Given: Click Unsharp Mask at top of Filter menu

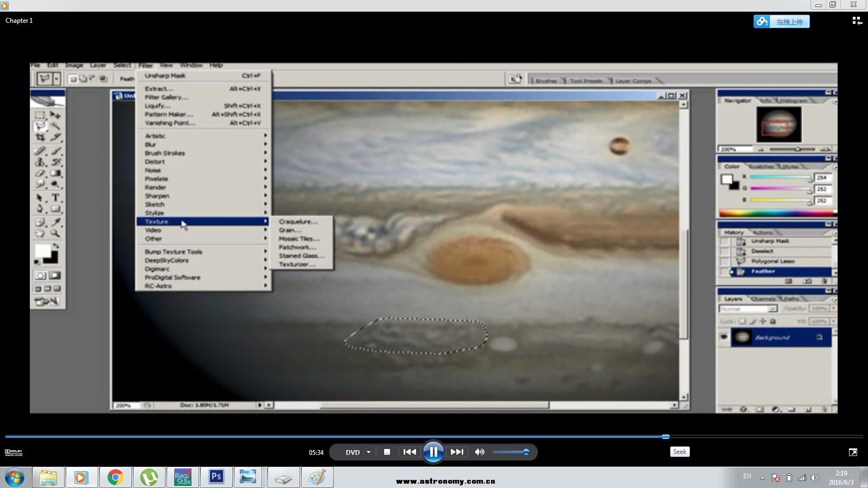Looking at the screenshot, I should click(203, 76).
